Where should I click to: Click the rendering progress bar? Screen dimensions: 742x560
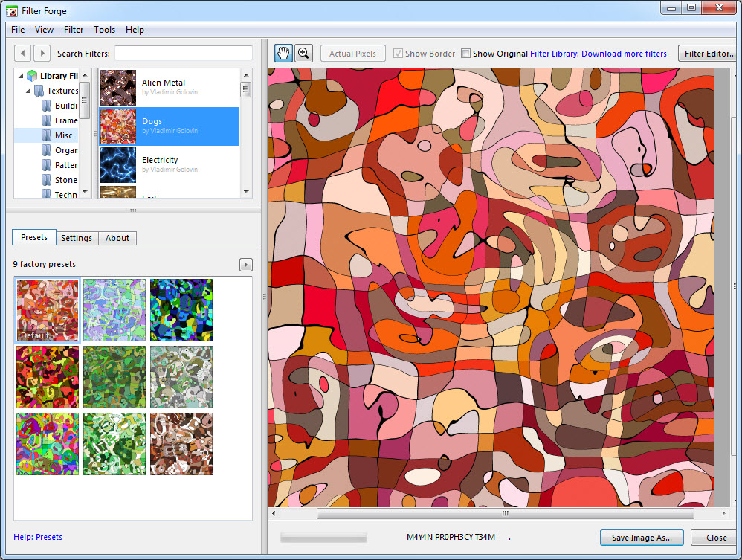coord(323,537)
